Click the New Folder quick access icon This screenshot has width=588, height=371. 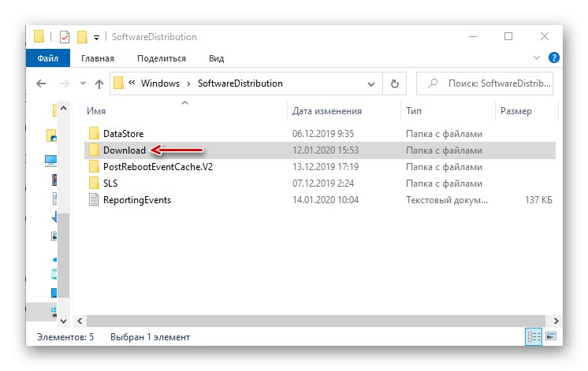click(x=82, y=37)
